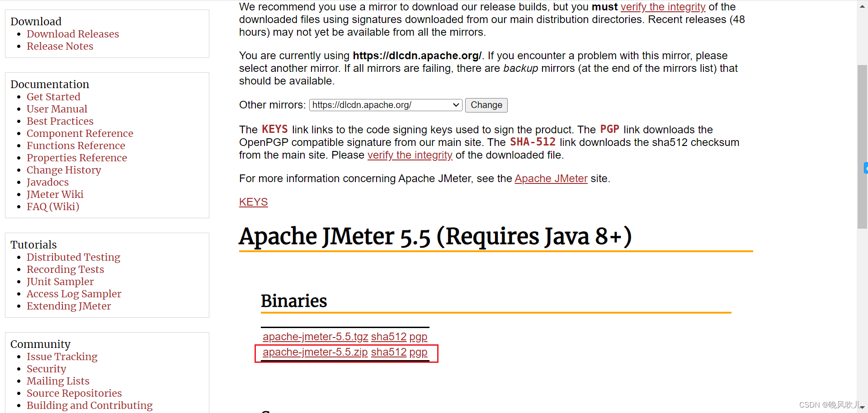Viewport: 868px width, 413px height.
Task: Go to Get Started documentation
Action: [53, 97]
